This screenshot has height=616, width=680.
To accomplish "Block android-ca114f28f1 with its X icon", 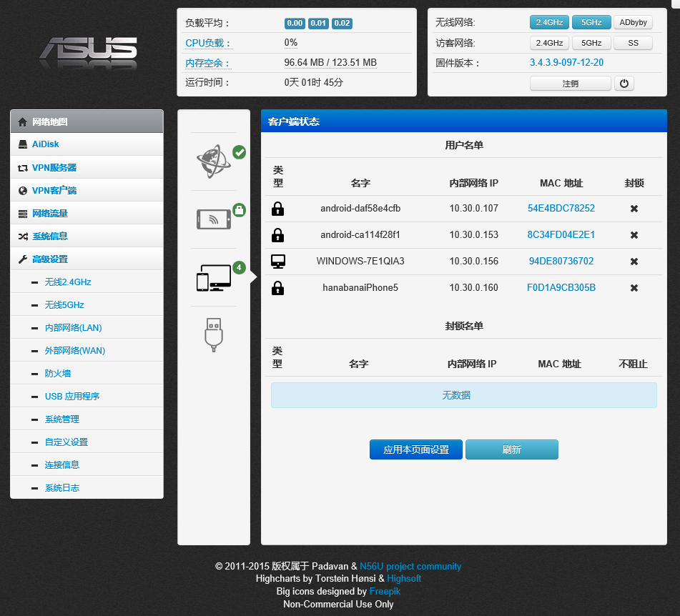I will point(634,235).
